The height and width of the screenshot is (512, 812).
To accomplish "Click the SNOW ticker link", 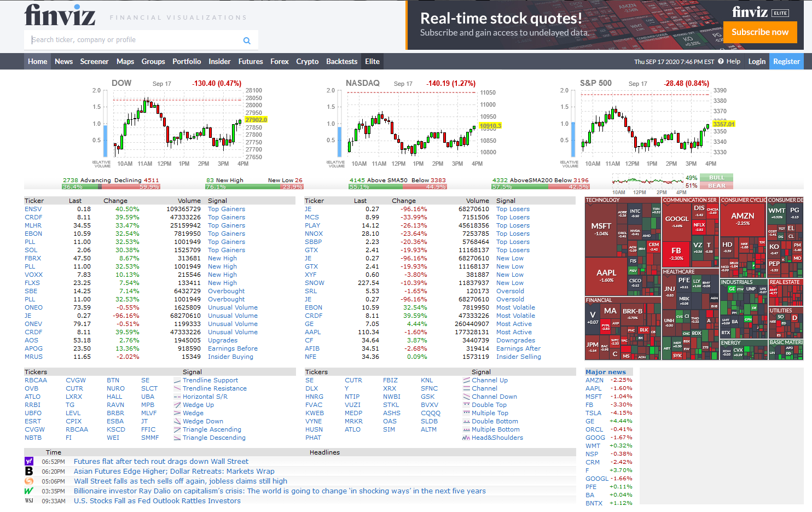I will tap(315, 283).
